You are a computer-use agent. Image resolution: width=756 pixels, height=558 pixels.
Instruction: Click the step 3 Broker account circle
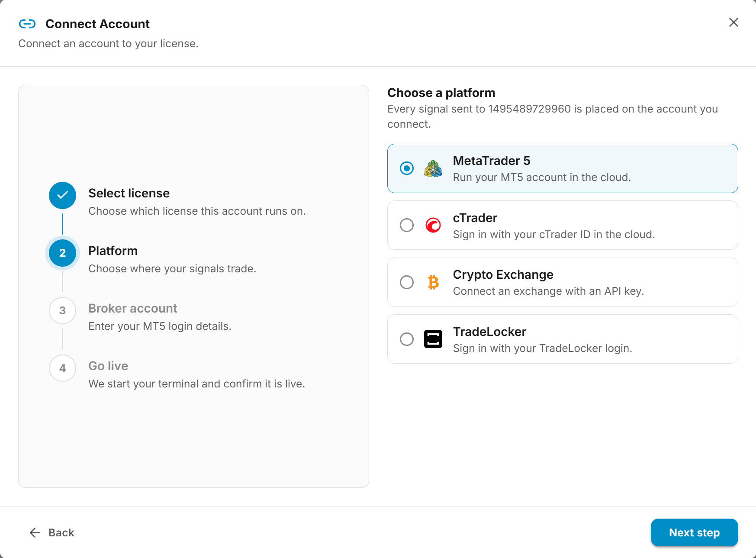click(62, 310)
